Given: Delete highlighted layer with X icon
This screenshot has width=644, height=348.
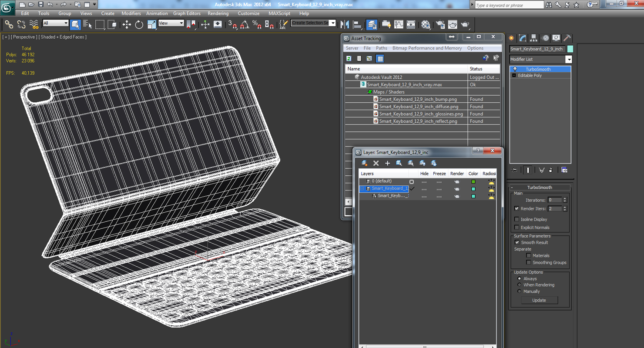Looking at the screenshot, I should 376,163.
